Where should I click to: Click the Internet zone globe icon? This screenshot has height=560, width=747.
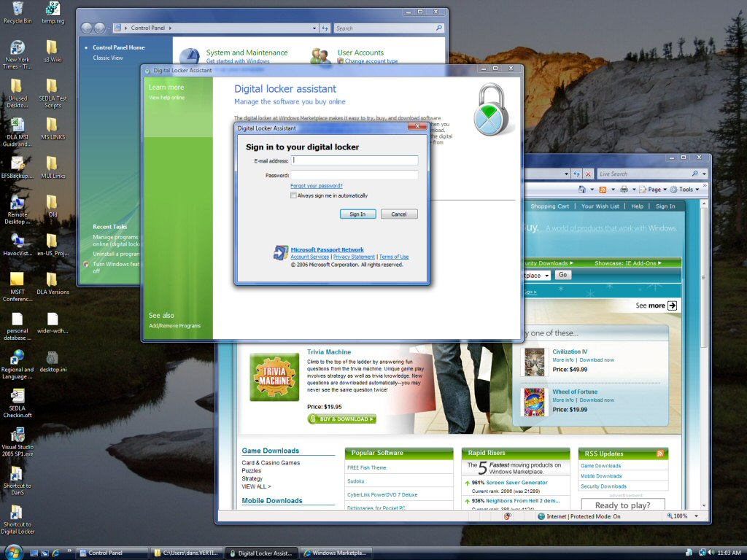point(541,516)
